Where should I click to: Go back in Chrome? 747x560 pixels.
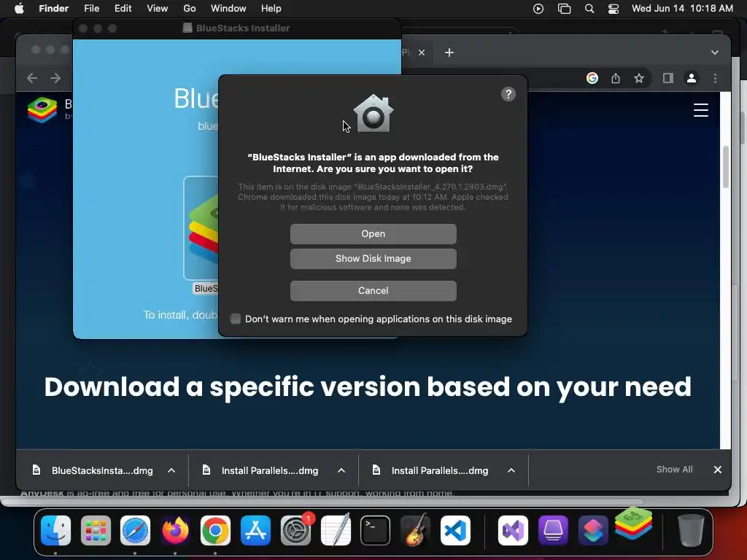pos(32,77)
